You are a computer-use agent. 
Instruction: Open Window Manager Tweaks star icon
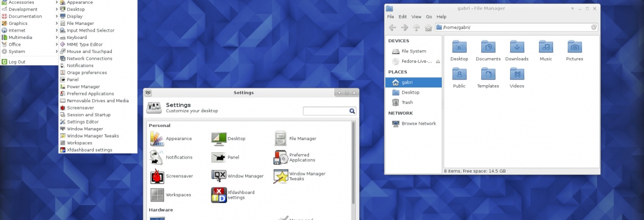[x=281, y=176]
